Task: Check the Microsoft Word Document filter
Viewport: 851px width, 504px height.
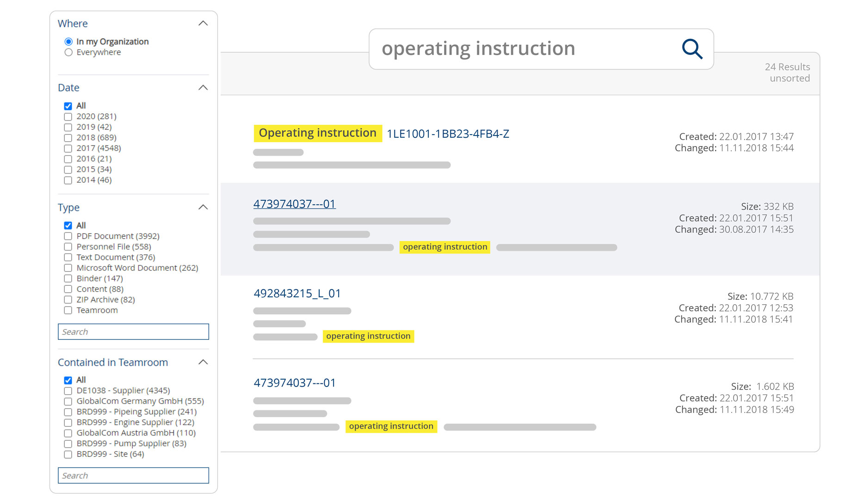Action: 68,268
